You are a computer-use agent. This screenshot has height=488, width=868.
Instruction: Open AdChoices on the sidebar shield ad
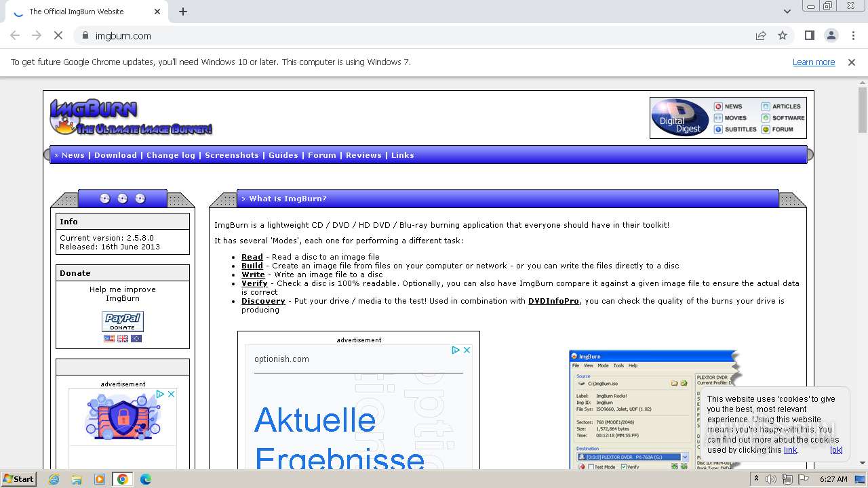(161, 394)
